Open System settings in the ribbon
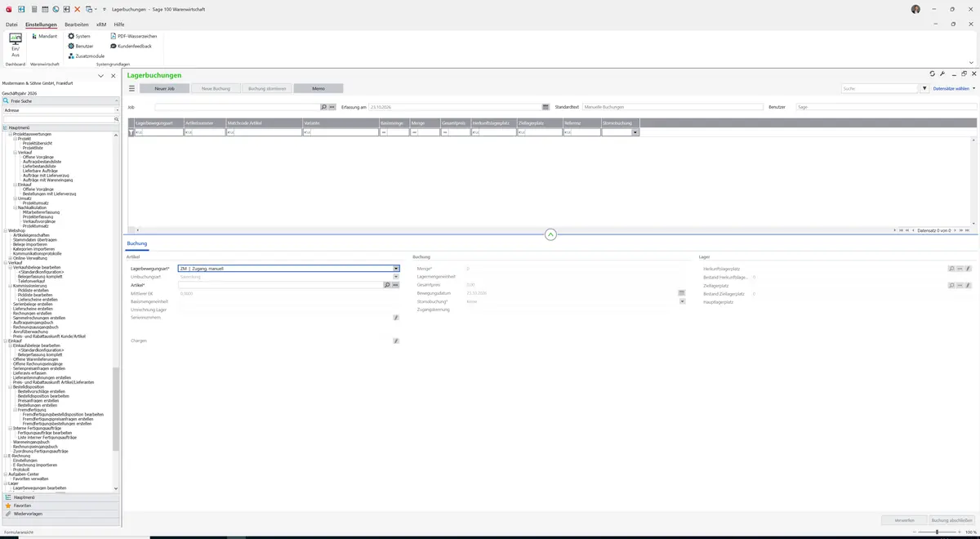Screen dimensions: 980x539 tap(79, 36)
